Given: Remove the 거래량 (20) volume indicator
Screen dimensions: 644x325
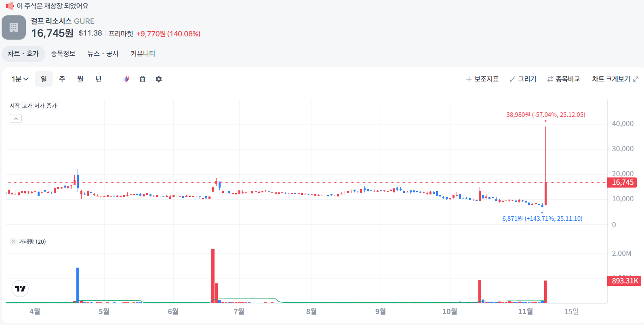Looking at the screenshot, I should coord(13,241).
